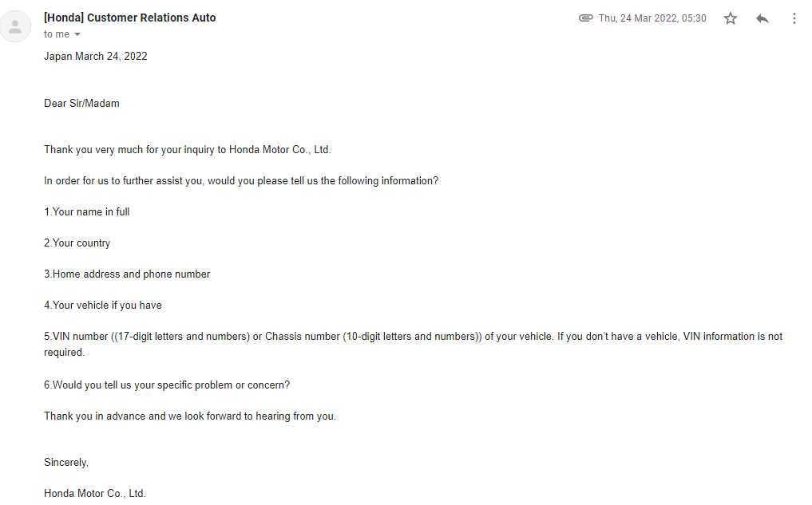Click the 'Thank you very much for your inquiry' sentence
This screenshot has height=505, width=812.
[x=187, y=150]
